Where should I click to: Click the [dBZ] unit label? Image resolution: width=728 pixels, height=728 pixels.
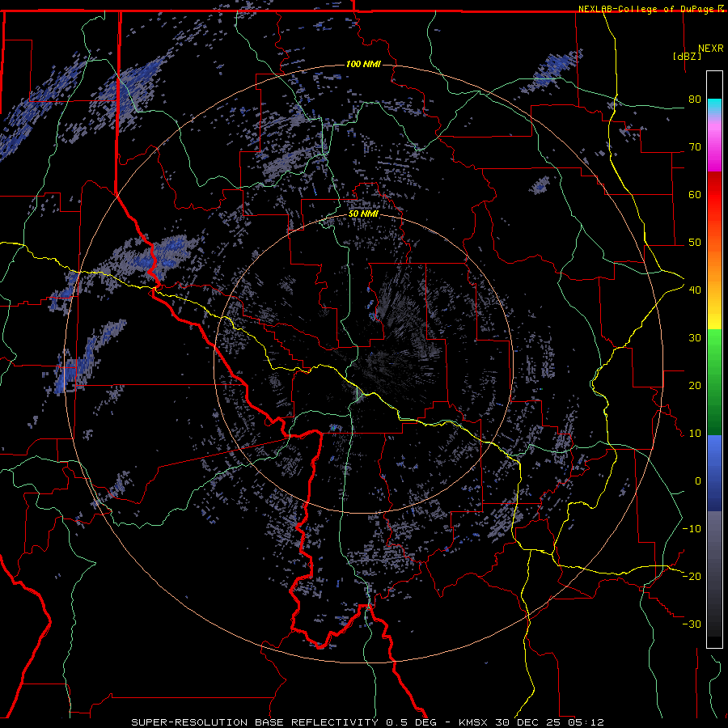[x=687, y=56]
